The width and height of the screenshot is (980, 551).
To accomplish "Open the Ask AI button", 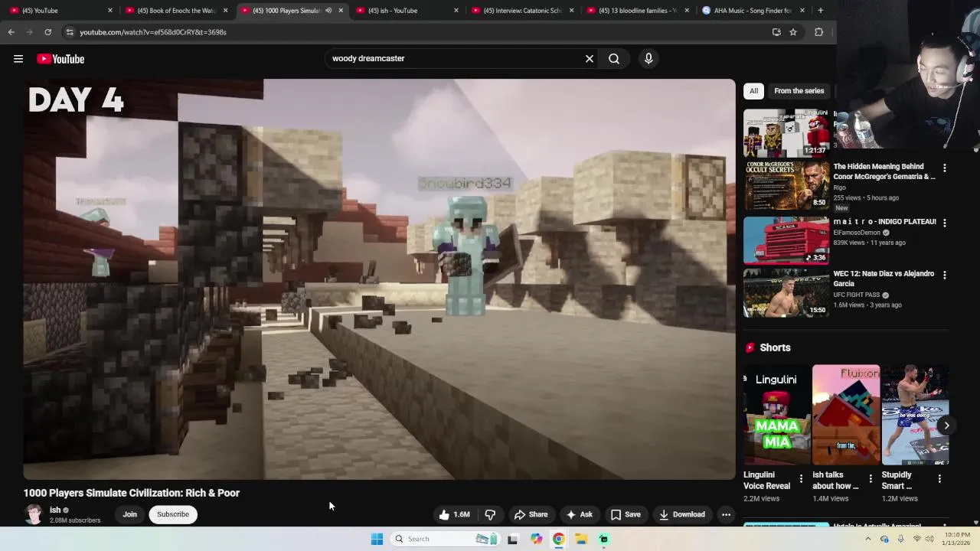I will 579,514.
